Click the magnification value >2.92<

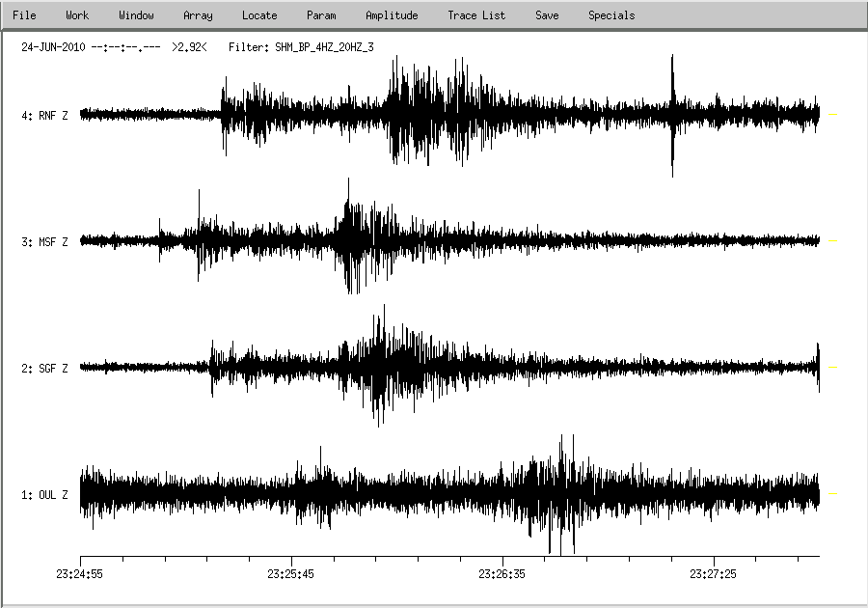189,47
